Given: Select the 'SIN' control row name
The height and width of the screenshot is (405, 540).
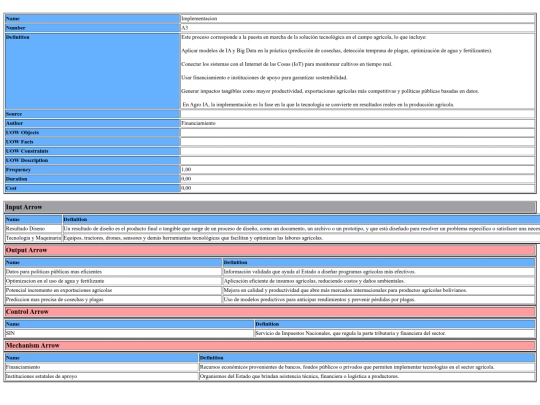Looking at the screenshot, I should 129,333.
